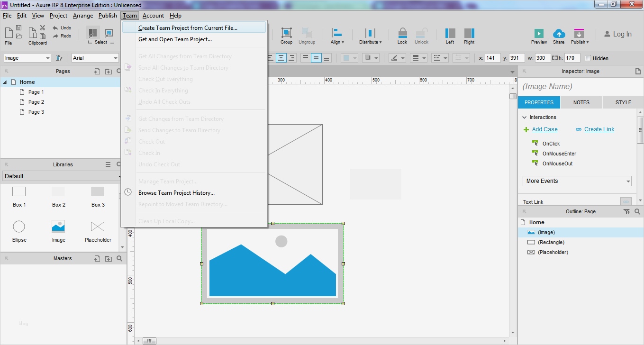644x345 pixels.
Task: Click the Open folder icon
Action: [x=19, y=36]
